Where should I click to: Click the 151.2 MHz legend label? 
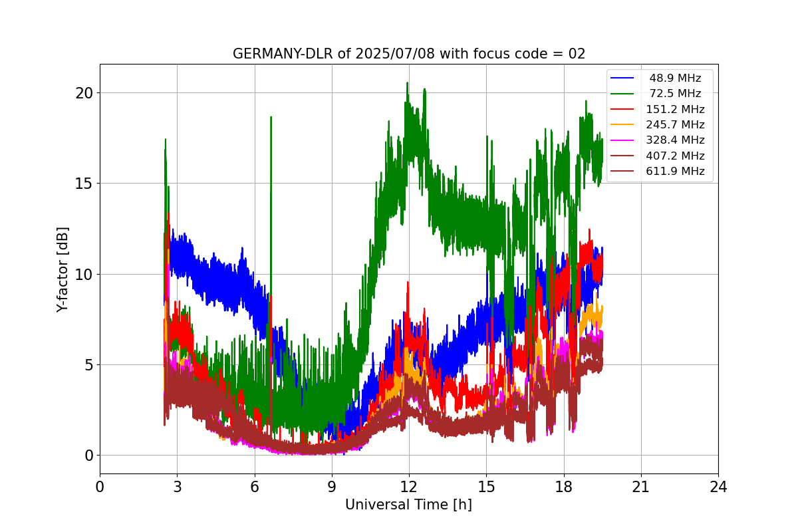[x=675, y=109]
